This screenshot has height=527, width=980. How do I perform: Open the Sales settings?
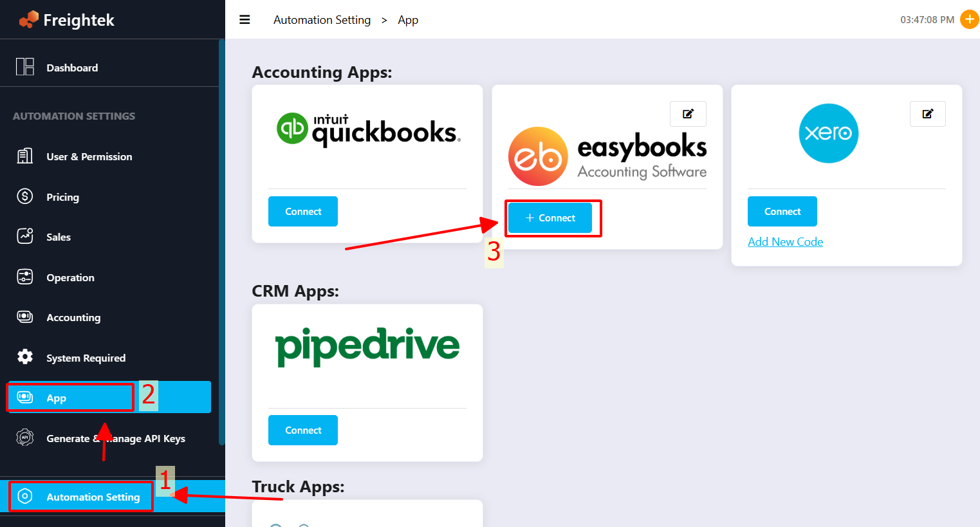109,237
